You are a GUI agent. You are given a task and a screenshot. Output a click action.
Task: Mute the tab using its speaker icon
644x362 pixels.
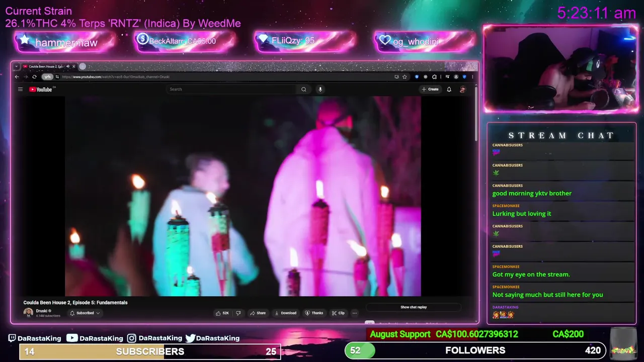(68, 66)
